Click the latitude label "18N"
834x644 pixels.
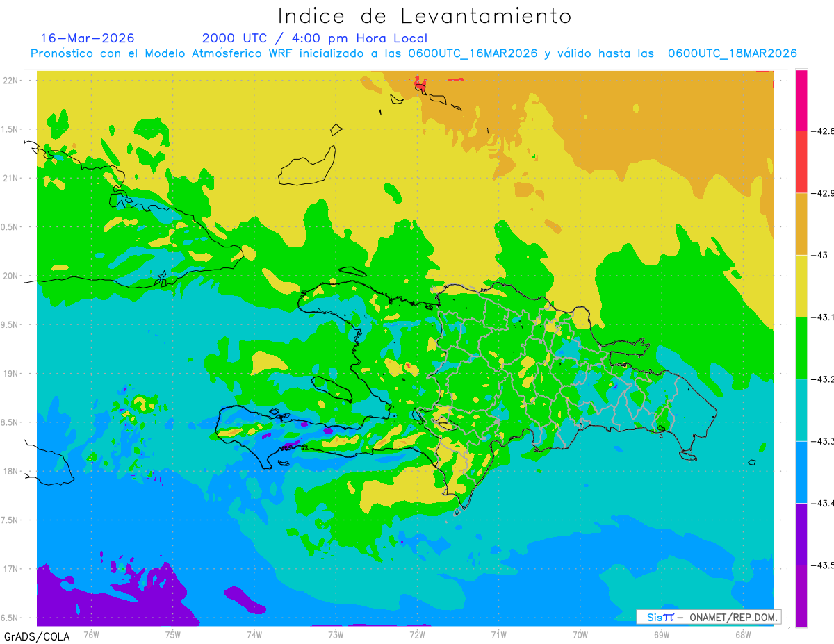click(x=12, y=471)
